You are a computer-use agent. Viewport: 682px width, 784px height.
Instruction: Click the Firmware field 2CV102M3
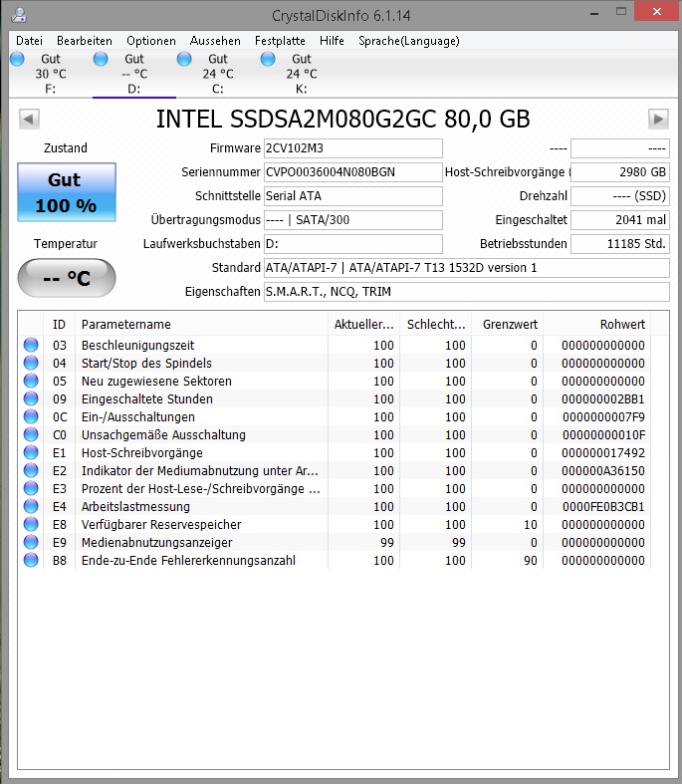coord(353,148)
